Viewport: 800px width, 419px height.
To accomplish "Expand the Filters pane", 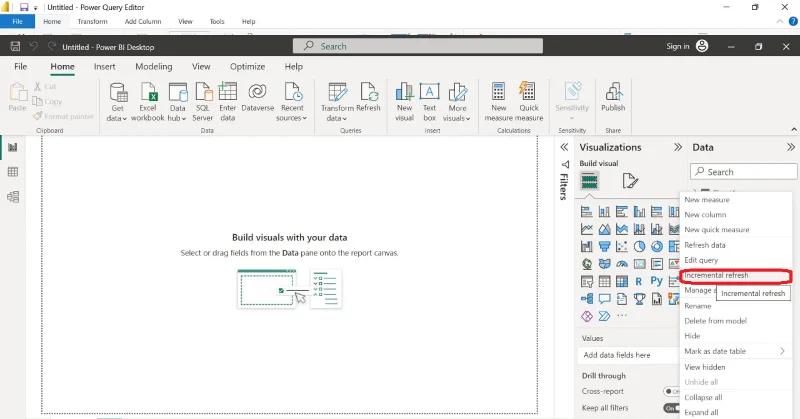I will point(564,147).
